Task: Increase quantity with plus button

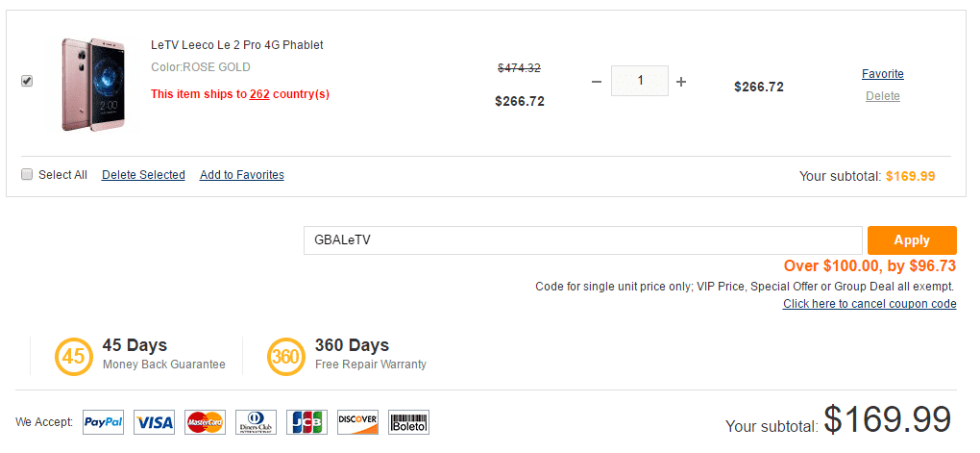Action: click(681, 82)
